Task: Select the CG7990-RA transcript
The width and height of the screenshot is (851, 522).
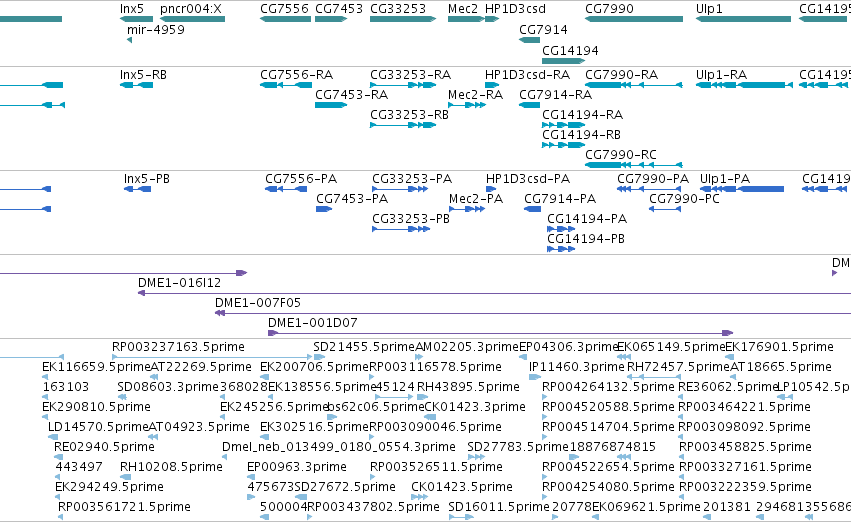Action: 633,85
